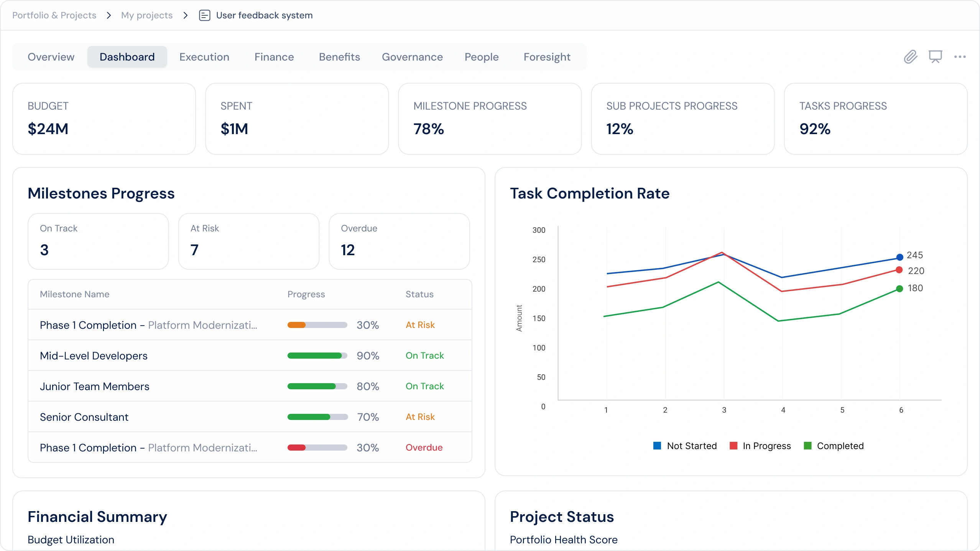
Task: Click the Tasks Progress 92% card
Action: click(876, 119)
